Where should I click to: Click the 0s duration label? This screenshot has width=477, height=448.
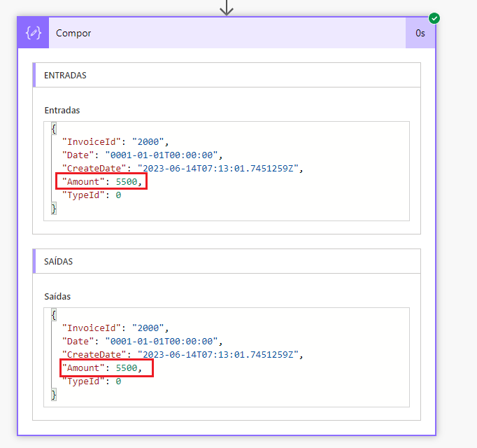pos(420,33)
